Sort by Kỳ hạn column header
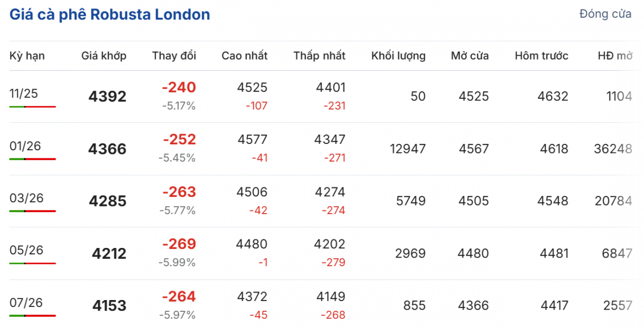The image size is (644, 329). (27, 55)
